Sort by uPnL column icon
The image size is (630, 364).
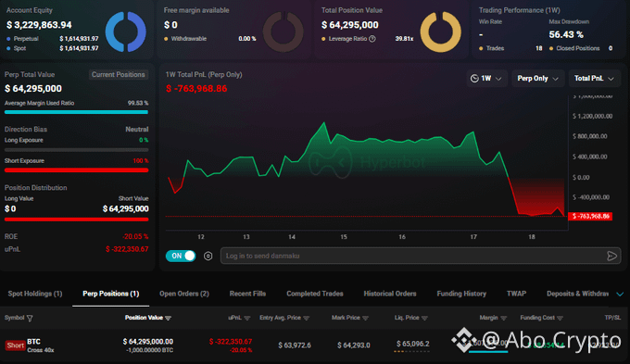click(247, 318)
